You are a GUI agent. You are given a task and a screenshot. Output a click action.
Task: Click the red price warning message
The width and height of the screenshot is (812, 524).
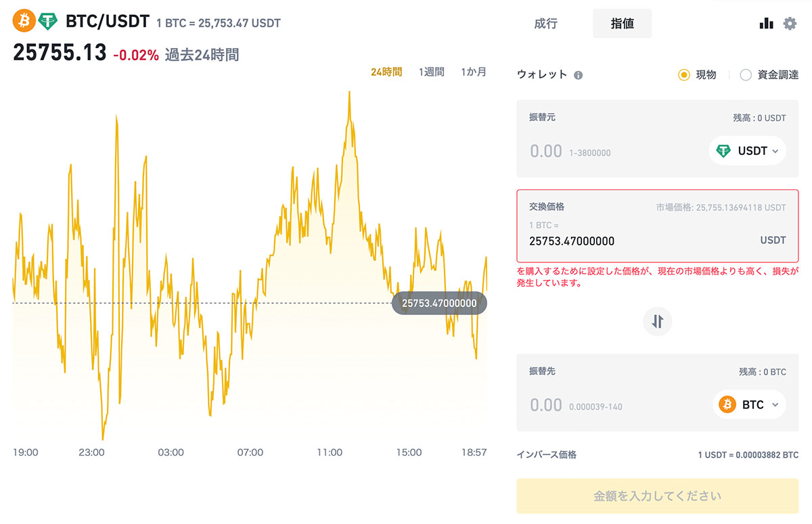click(658, 277)
